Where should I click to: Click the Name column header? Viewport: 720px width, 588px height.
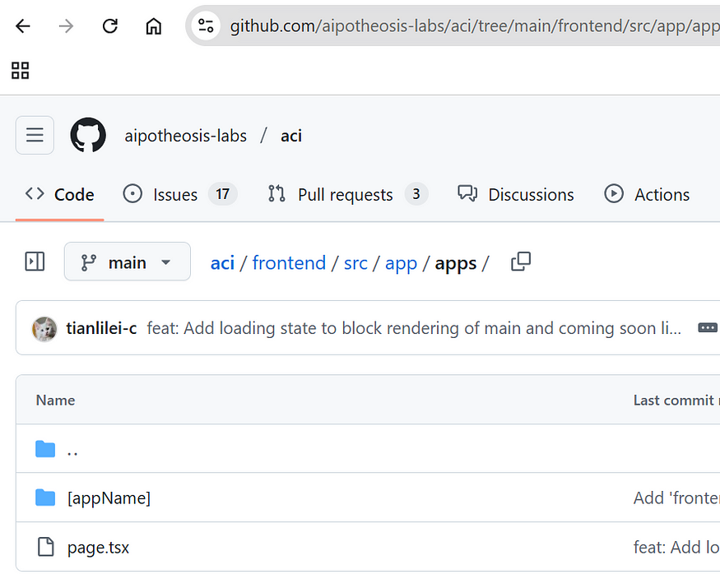tap(56, 400)
